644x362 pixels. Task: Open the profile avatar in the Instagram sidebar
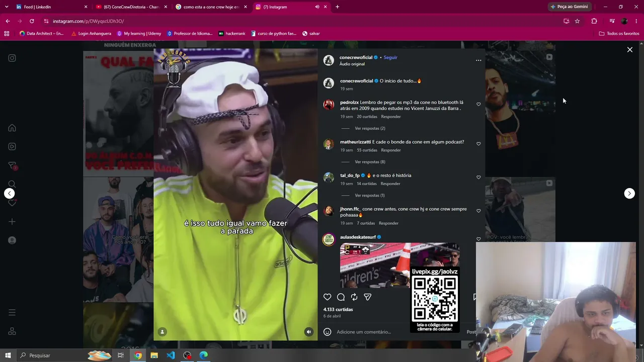point(12,240)
